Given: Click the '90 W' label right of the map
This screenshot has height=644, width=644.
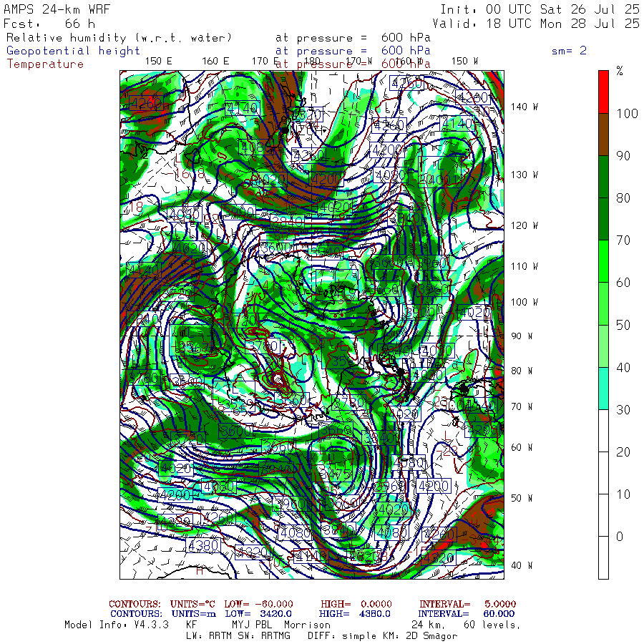Looking at the screenshot, I should tap(522, 336).
